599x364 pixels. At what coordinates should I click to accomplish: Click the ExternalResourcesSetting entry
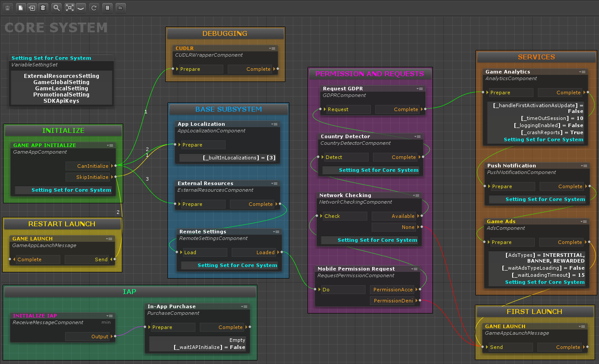pos(62,76)
